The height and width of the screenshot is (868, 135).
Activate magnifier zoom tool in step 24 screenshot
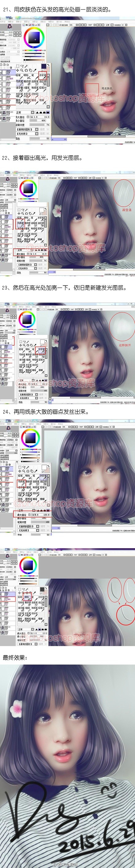tap(24, 472)
